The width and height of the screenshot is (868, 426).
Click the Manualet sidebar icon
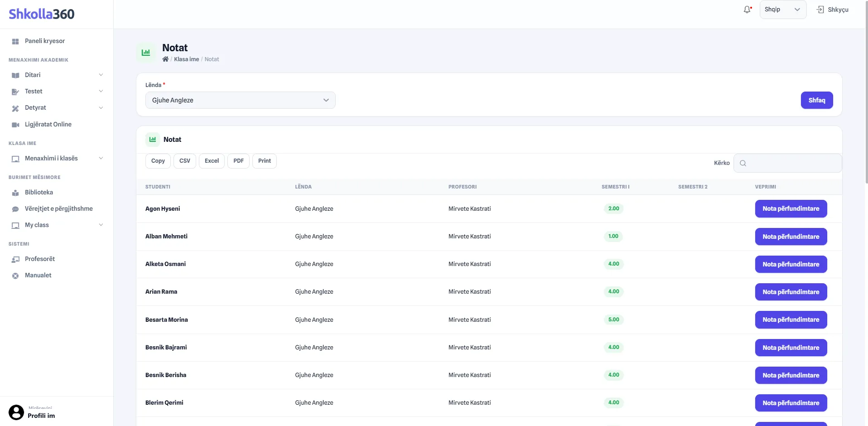point(15,276)
